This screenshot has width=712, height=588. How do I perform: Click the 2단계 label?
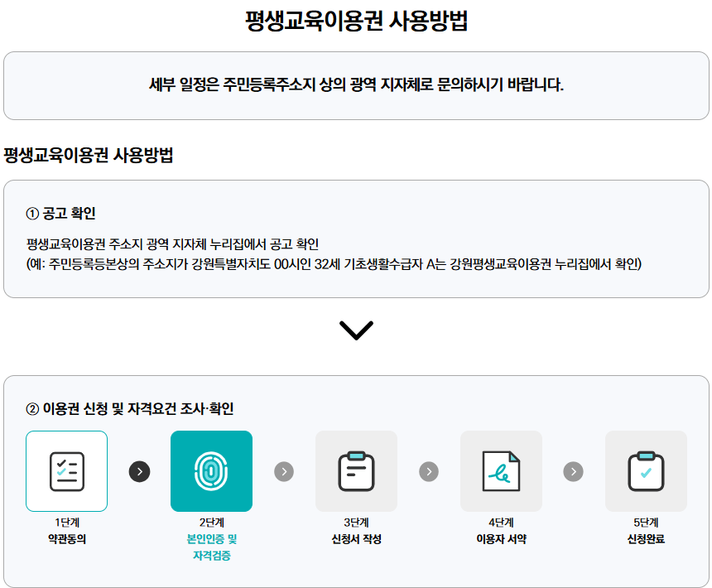click(211, 523)
